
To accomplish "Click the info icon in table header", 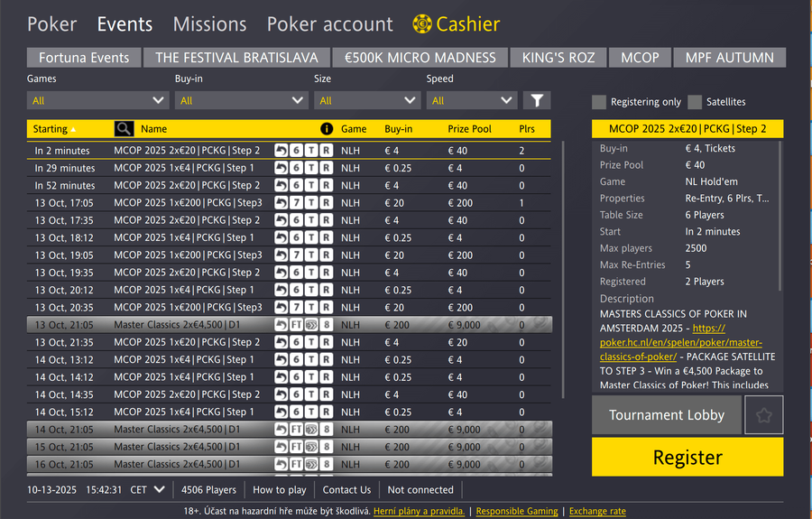I will point(327,129).
